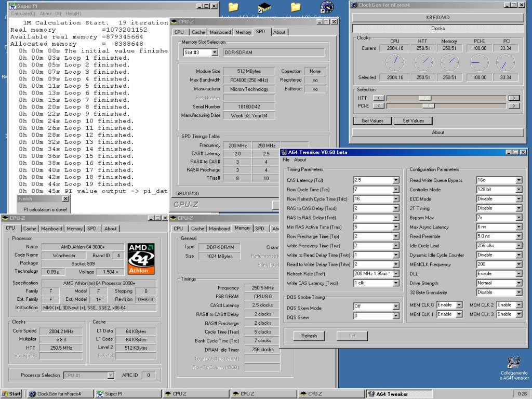Open the Max Async Latency dropdown
The height and width of the screenshot is (399, 532).
519,227
